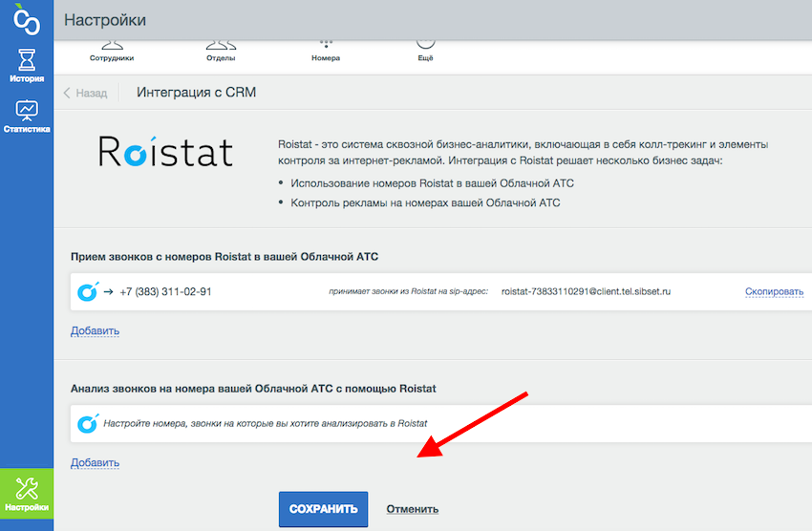Click the Назад chevron arrow

[67, 94]
